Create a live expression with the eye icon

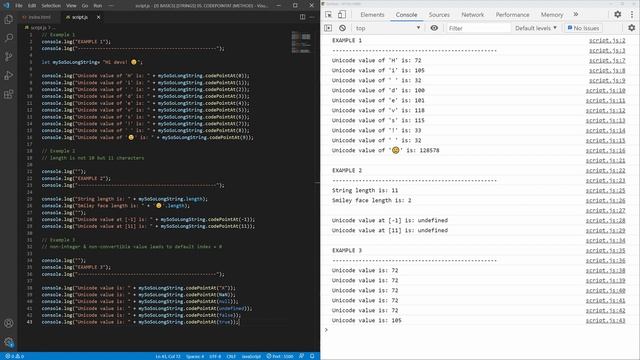[434, 28]
